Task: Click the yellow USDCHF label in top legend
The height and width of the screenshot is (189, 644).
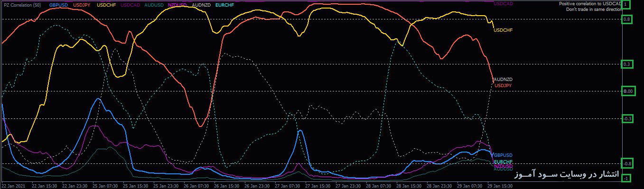Action: point(106,5)
